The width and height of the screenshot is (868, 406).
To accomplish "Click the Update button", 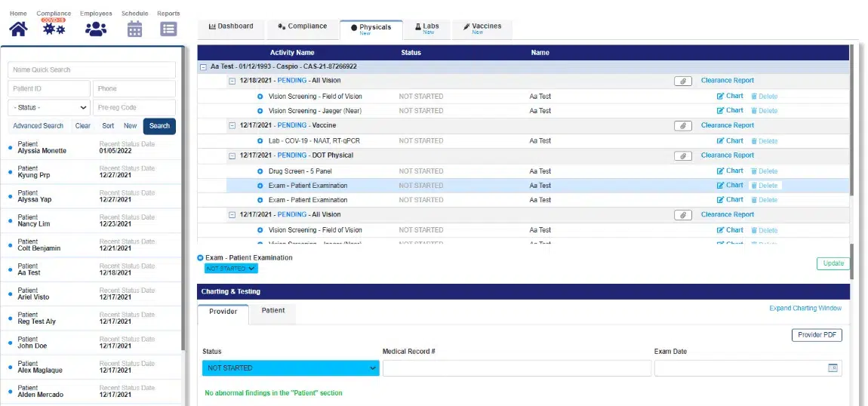I will click(833, 263).
